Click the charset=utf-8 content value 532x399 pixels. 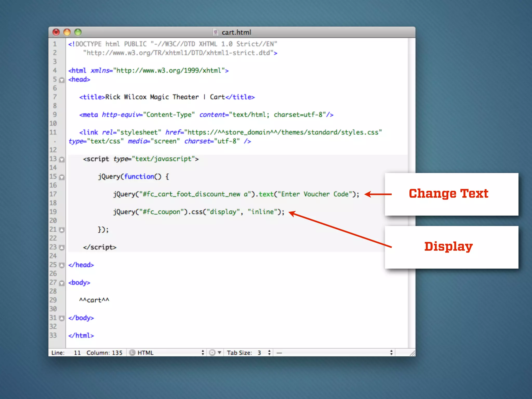(298, 115)
